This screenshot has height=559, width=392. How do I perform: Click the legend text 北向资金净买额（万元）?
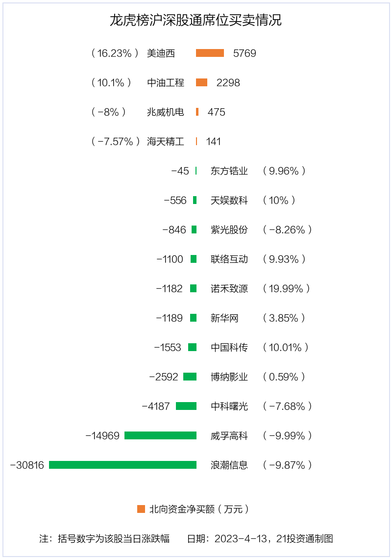pyautogui.click(x=199, y=509)
